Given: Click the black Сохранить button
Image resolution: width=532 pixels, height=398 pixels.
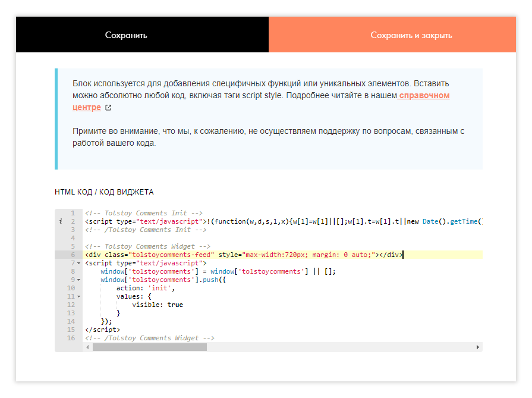Looking at the screenshot, I should (x=142, y=35).
